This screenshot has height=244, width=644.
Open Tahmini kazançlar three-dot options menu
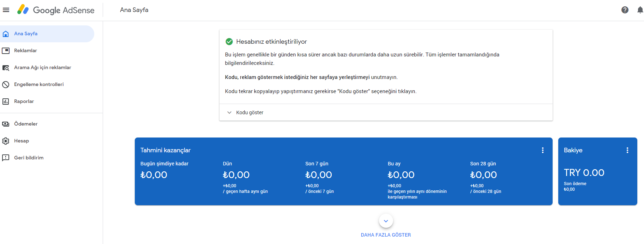[x=542, y=150]
